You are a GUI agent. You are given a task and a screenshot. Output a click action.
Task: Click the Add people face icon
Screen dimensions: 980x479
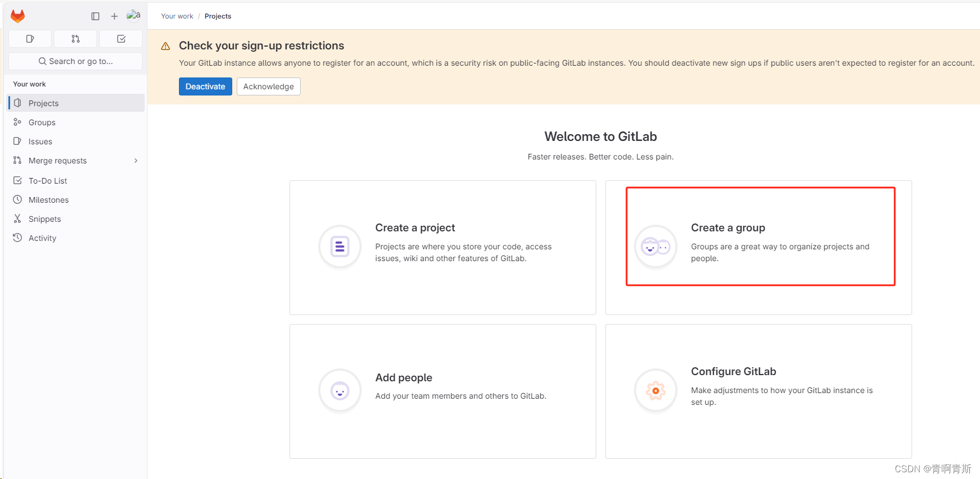click(340, 390)
